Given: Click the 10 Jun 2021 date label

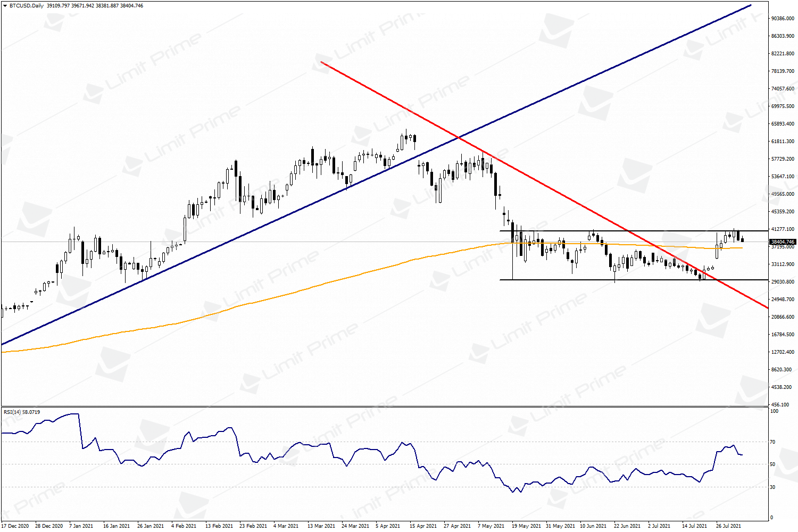Looking at the screenshot, I should (594, 526).
